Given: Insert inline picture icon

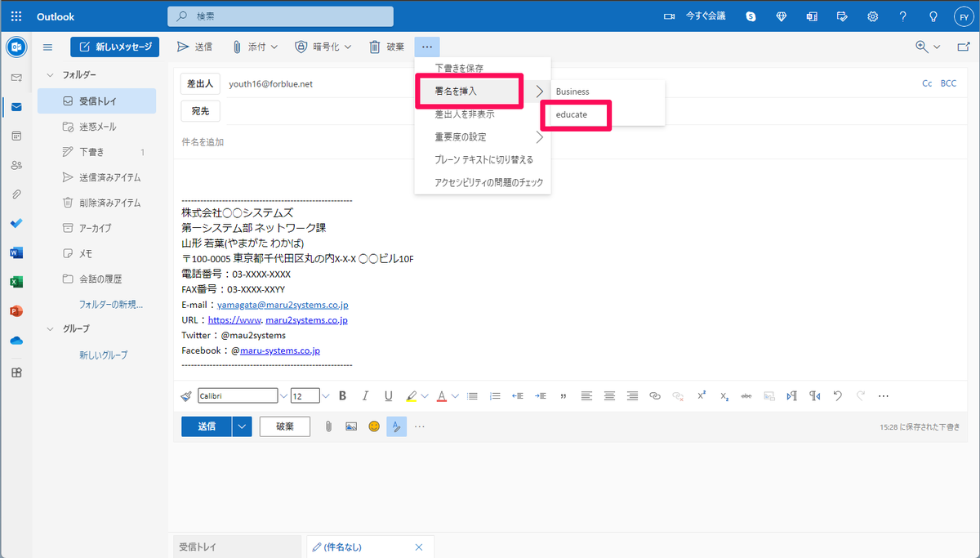Looking at the screenshot, I should point(351,426).
